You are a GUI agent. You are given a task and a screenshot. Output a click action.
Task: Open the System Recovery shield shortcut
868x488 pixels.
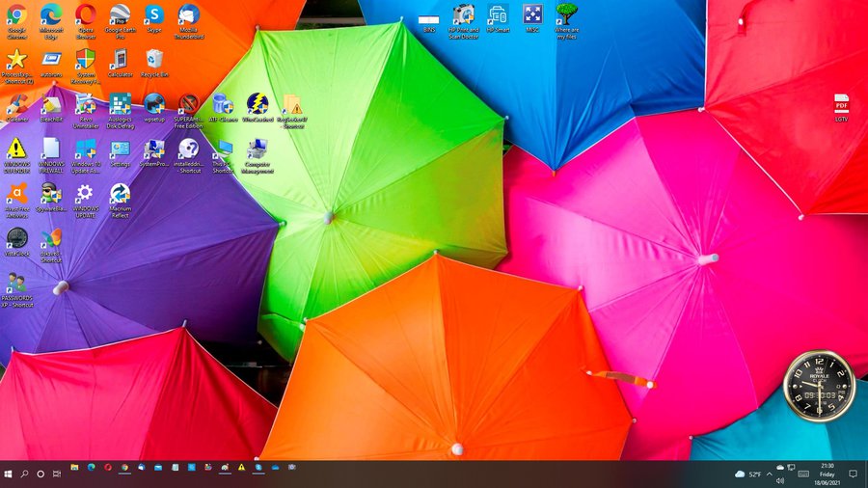[86, 67]
